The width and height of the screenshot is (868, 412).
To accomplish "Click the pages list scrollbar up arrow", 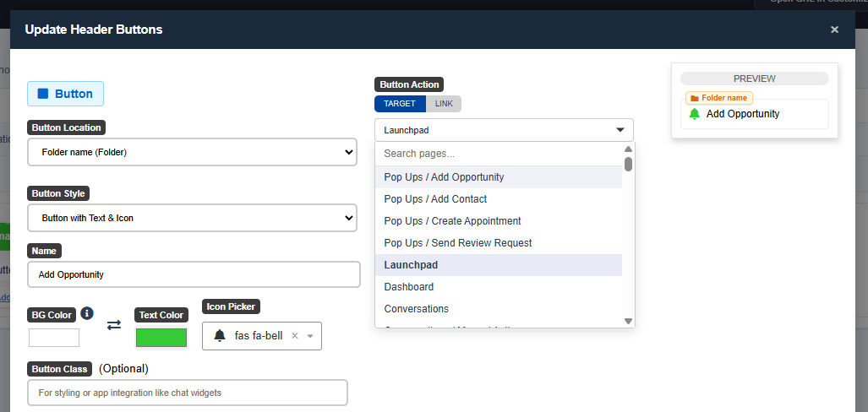I will 628,149.
